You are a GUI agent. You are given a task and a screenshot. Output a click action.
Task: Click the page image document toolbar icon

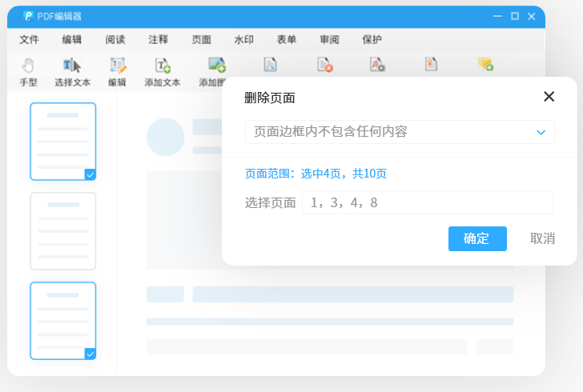click(x=271, y=65)
